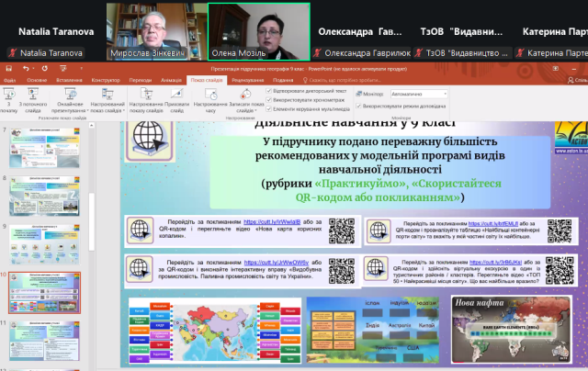This screenshot has height=371, width=588.
Task: Open Онлайнове презентування
Action: (x=70, y=100)
